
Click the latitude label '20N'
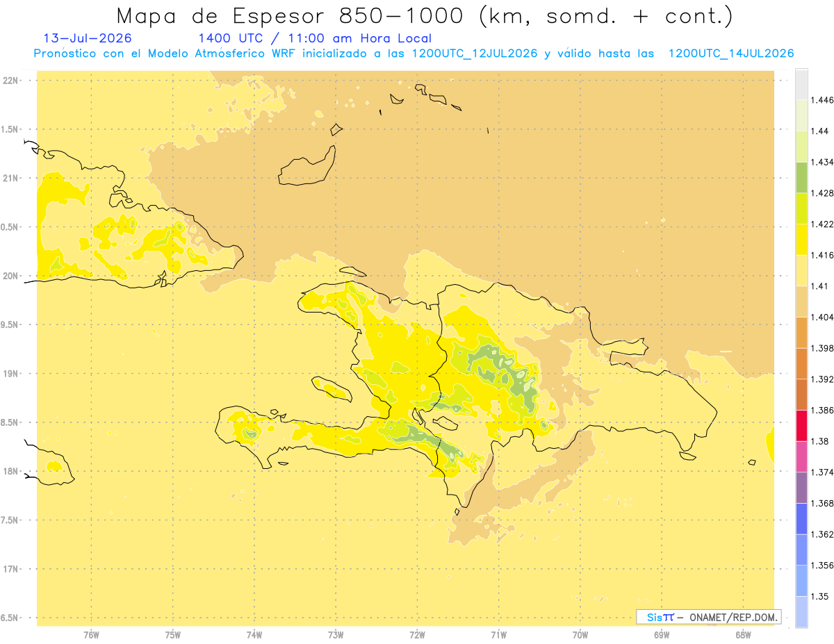point(11,276)
